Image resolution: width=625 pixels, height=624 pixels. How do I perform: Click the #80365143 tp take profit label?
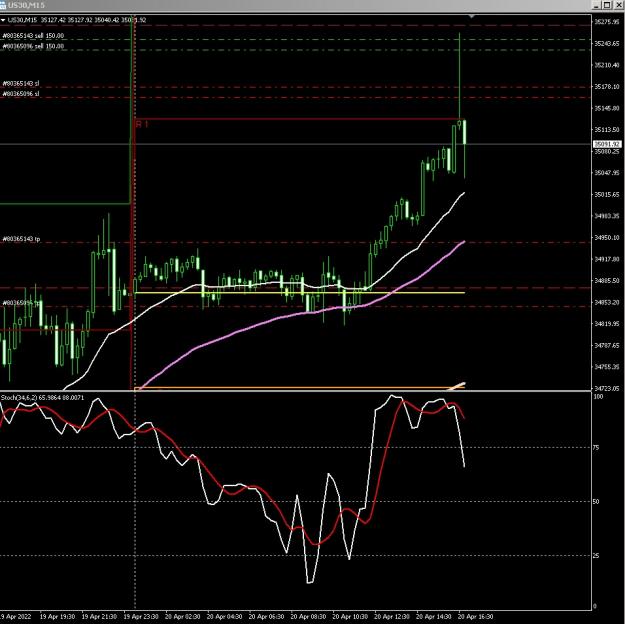21,239
